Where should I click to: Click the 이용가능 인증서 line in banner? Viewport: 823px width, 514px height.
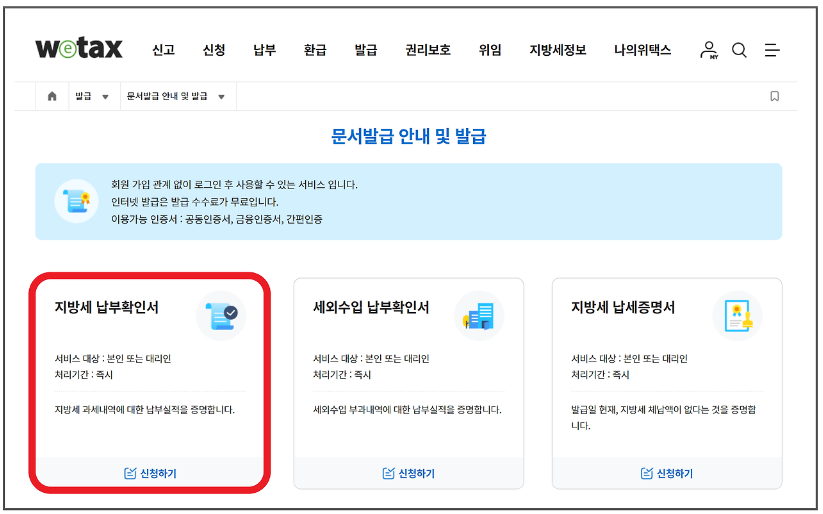tap(217, 219)
